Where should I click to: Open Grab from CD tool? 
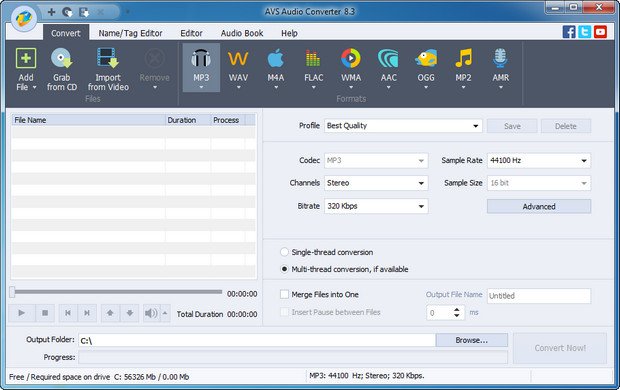[62, 70]
